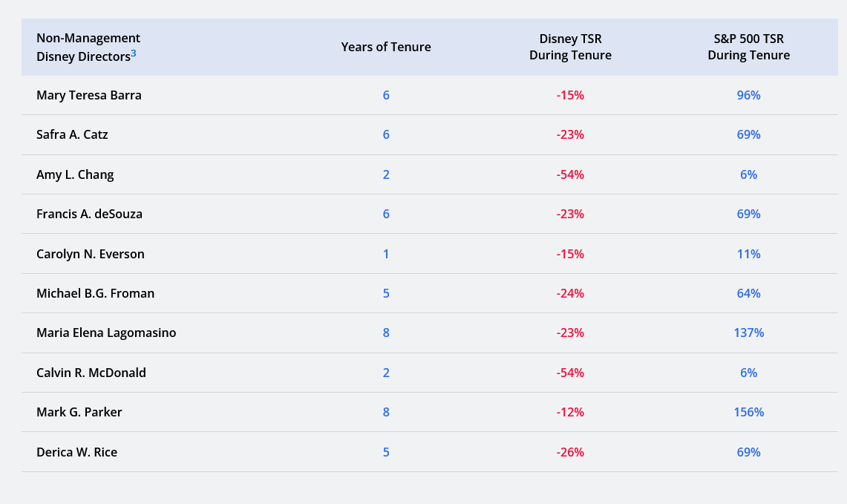The width and height of the screenshot is (847, 504).
Task: Select Francis A. deSouza in the table
Action: click(89, 214)
